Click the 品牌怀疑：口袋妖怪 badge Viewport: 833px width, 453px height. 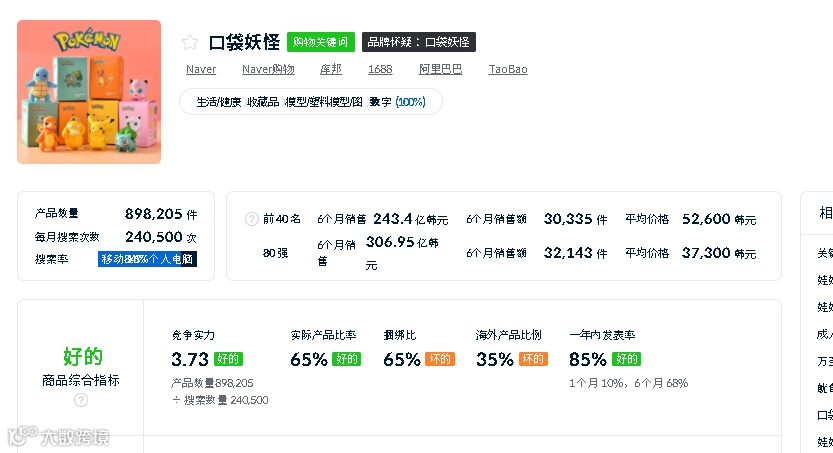419,42
